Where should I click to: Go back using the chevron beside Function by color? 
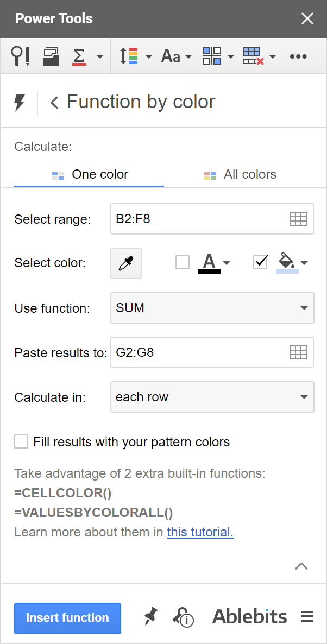click(54, 102)
